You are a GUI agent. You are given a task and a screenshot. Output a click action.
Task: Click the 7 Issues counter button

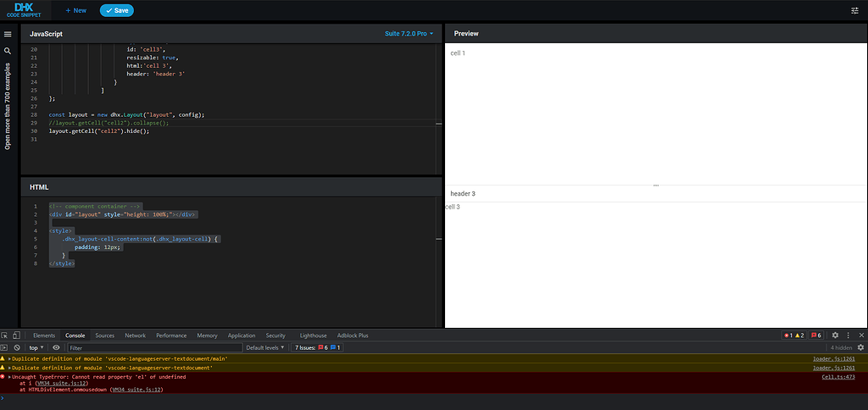[319, 347]
